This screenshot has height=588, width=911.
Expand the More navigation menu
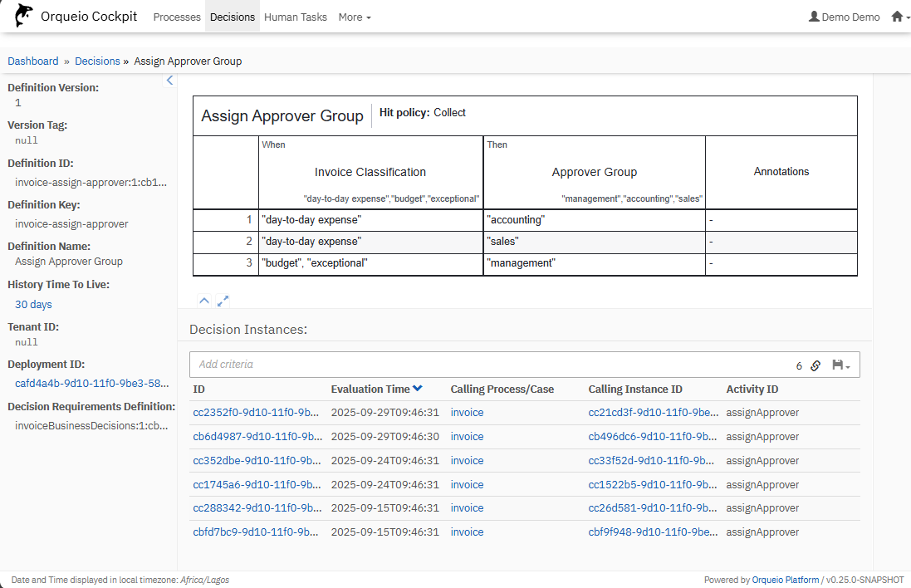click(x=355, y=17)
